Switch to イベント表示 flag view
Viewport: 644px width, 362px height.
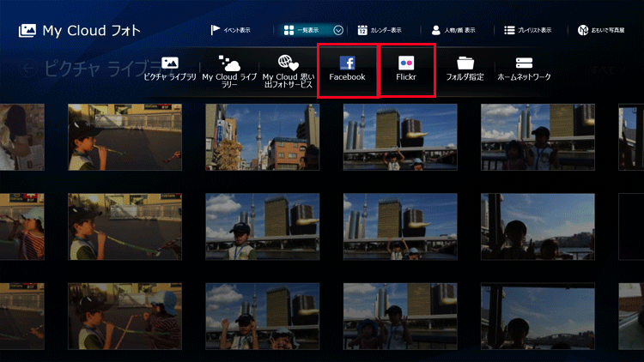230,30
